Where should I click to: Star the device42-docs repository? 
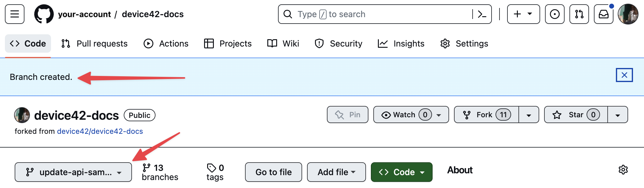(576, 115)
